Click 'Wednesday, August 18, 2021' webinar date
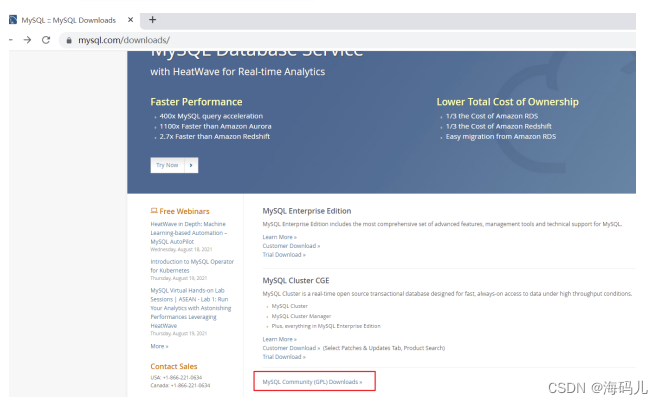Viewport: 663px width, 404px height. (x=181, y=250)
